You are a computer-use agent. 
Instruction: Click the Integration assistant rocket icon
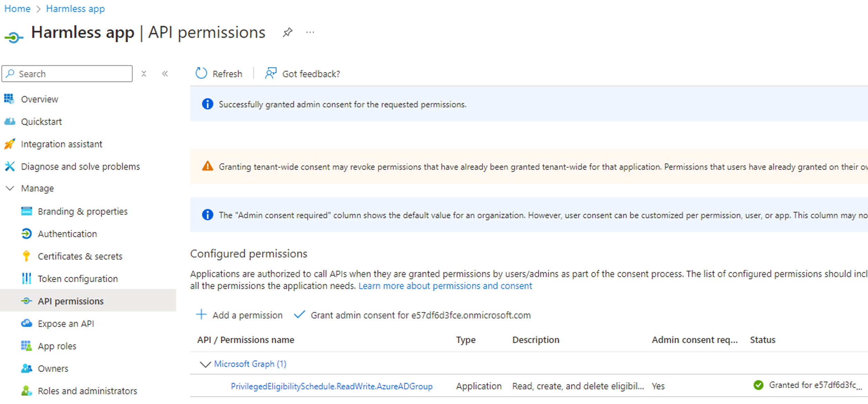tap(9, 144)
